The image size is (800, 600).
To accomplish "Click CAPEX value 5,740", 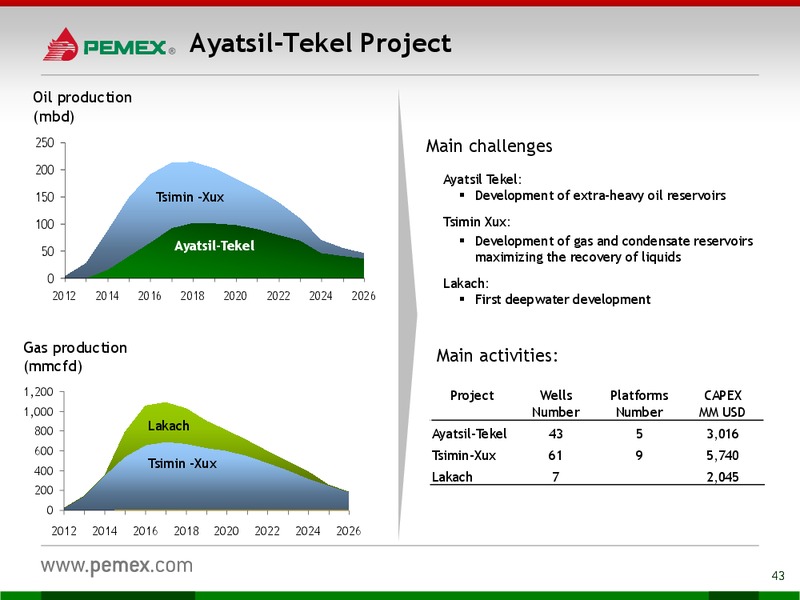I will coord(722,455).
